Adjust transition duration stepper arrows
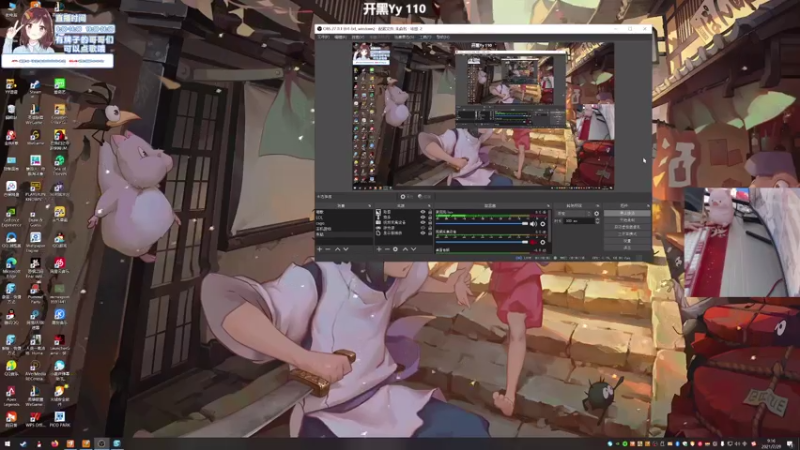Image resolution: width=800 pixels, height=450 pixels. 597,220
